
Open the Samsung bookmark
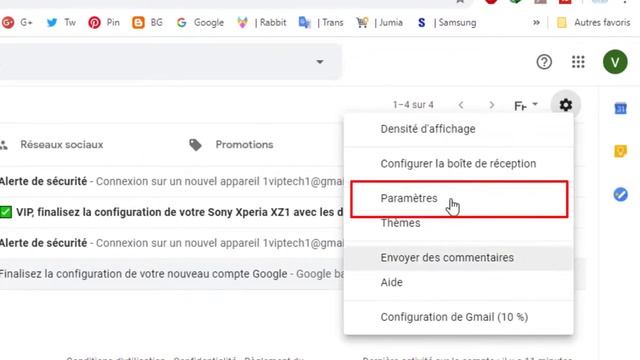pos(447,22)
